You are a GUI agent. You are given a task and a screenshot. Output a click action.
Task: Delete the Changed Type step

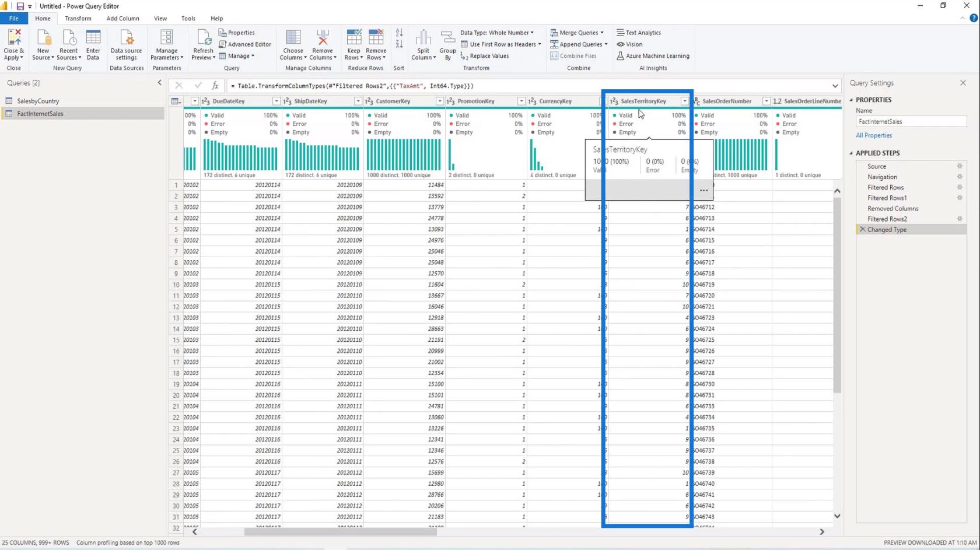pyautogui.click(x=862, y=229)
